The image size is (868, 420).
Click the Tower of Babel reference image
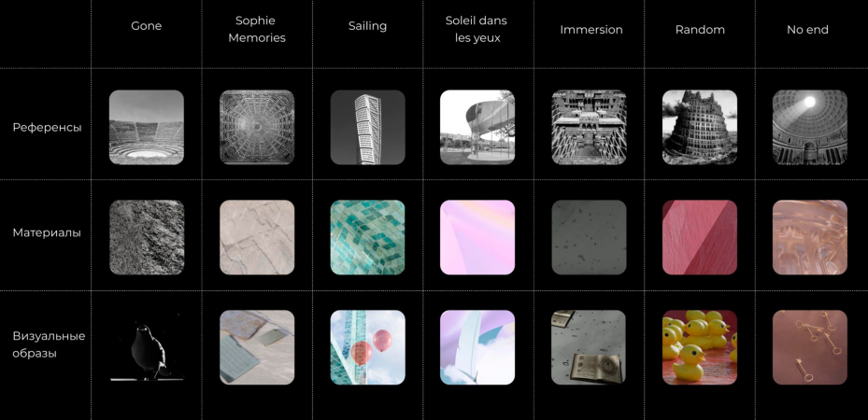pos(700,127)
